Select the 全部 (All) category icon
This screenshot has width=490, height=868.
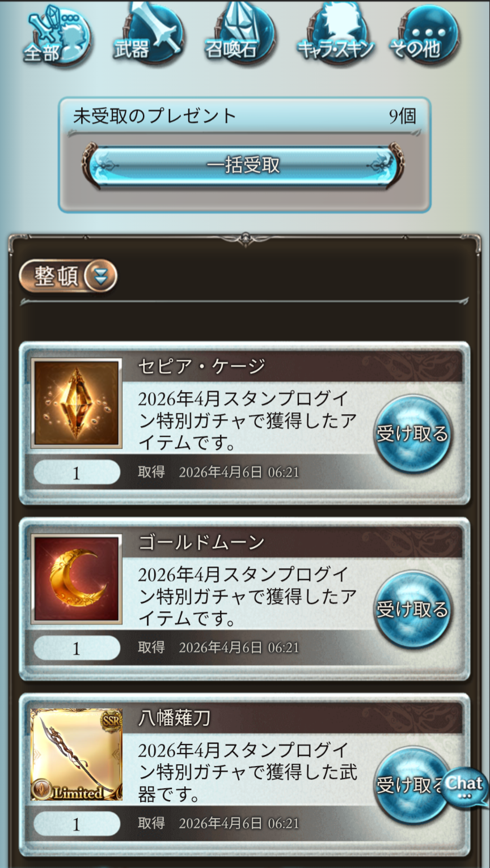57,37
